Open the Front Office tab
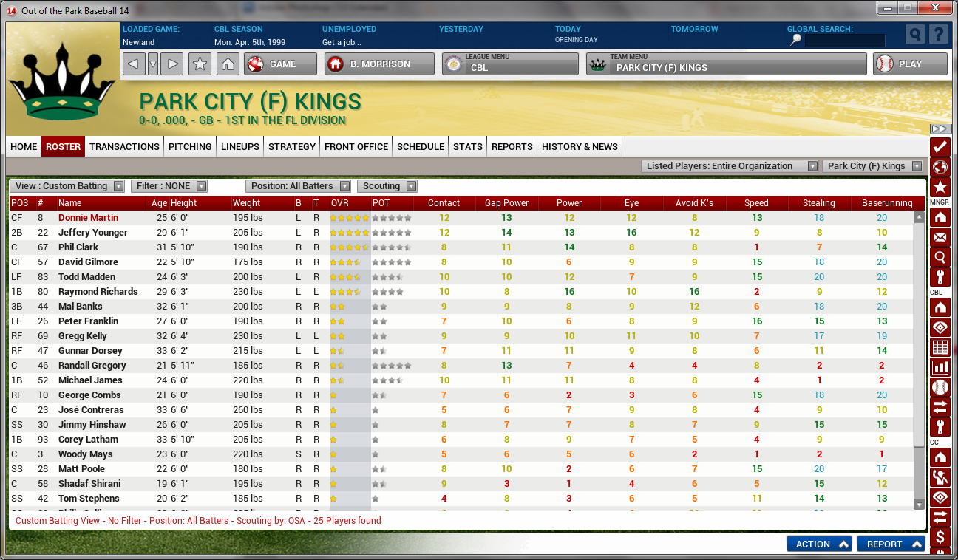This screenshot has height=560, width=958. pyautogui.click(x=356, y=146)
